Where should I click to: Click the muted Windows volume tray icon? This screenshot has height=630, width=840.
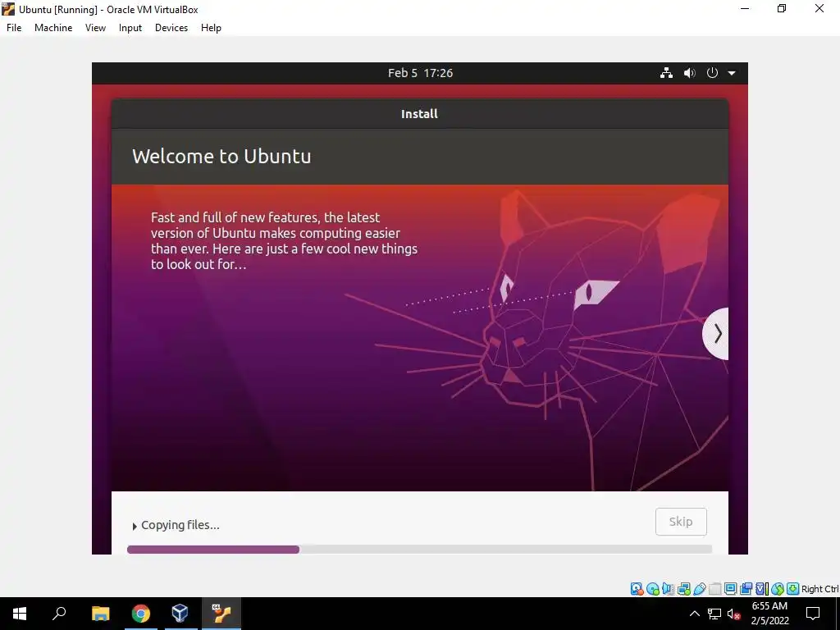(x=733, y=614)
